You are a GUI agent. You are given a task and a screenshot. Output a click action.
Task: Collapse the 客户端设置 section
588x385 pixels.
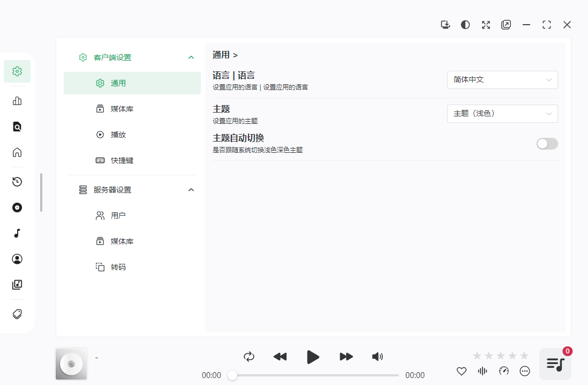[191, 57]
